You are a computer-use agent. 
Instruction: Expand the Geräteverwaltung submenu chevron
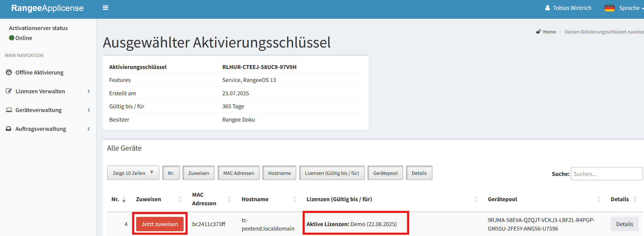[89, 110]
